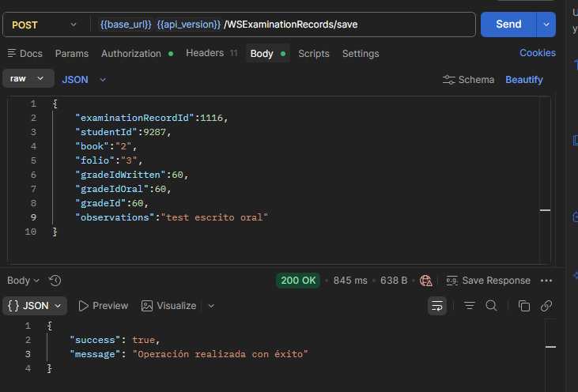Expand the Send button arrow options

546,24
